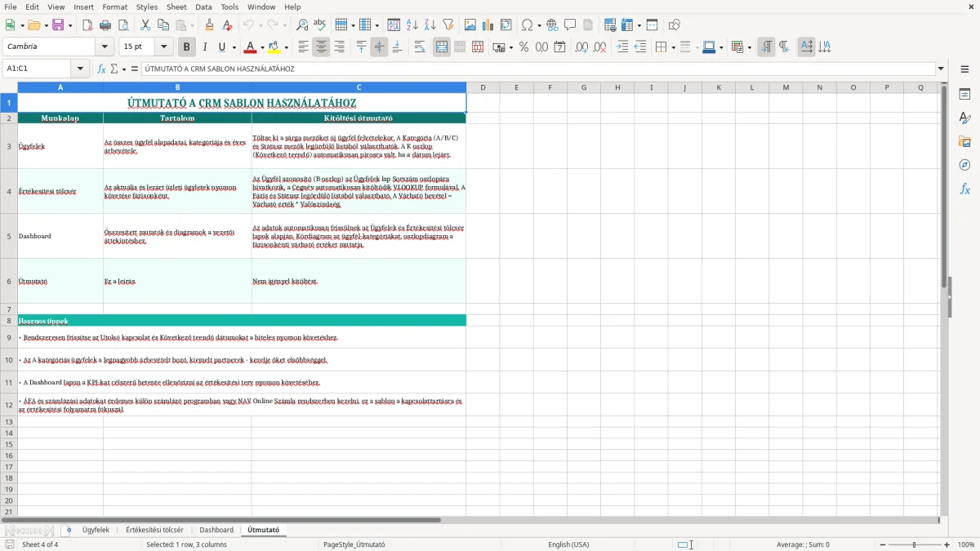The image size is (980, 551).
Task: Switch to the Ügyfelek sheet tab
Action: (96, 531)
